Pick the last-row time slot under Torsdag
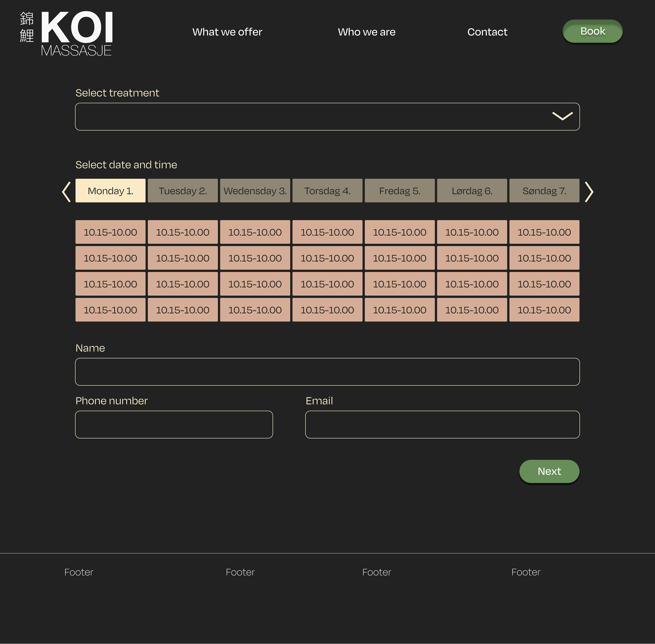This screenshot has width=655, height=644. click(327, 310)
